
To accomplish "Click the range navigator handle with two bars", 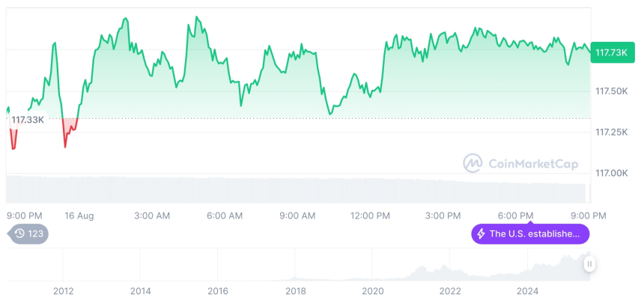I will 590,264.
